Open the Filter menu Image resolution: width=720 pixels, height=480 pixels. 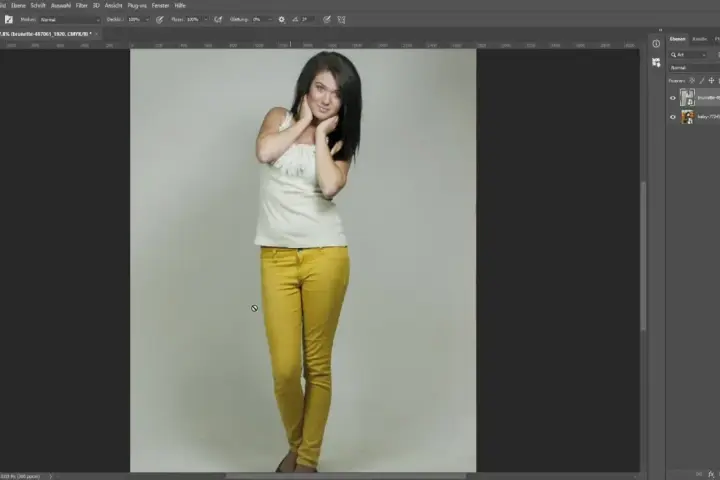coord(82,6)
